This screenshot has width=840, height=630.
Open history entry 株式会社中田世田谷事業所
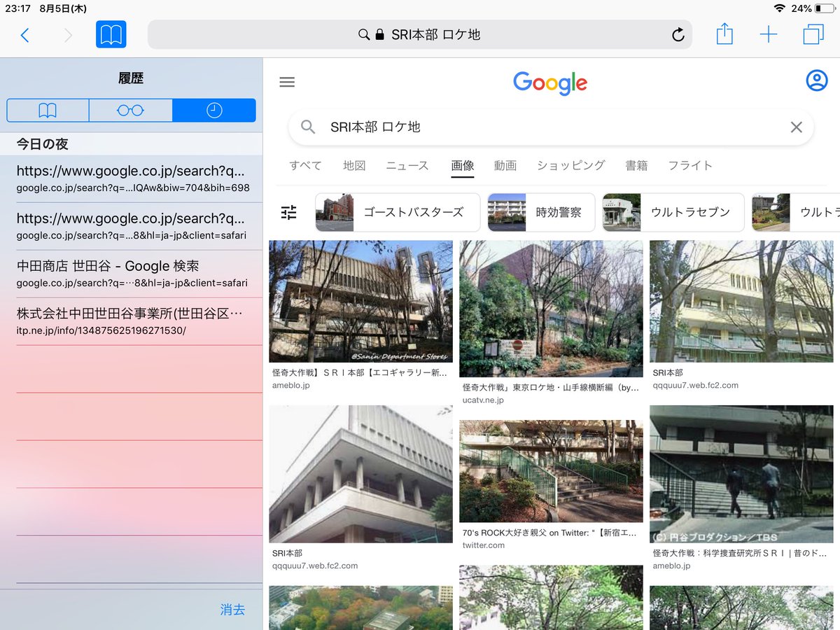[132, 321]
